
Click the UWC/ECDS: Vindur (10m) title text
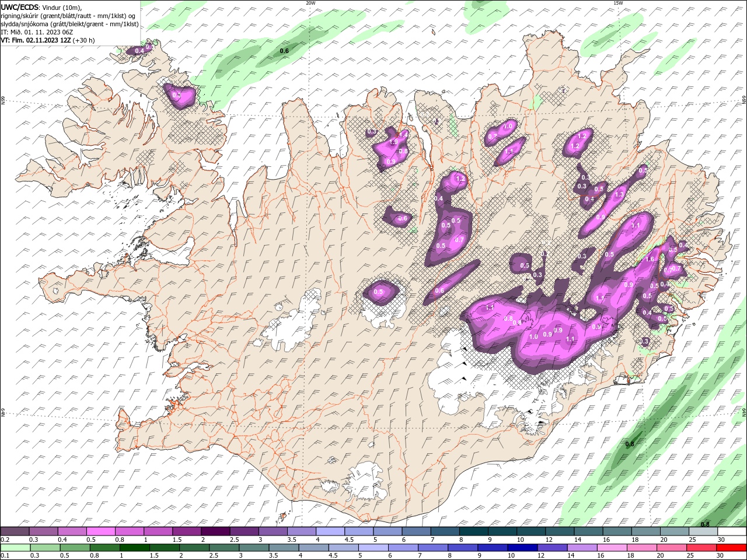[x=41, y=7]
